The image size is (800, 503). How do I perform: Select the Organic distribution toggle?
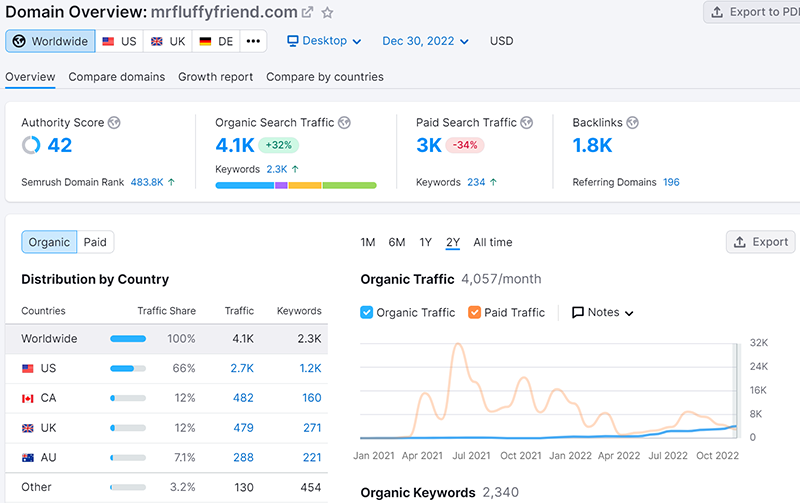tap(49, 242)
